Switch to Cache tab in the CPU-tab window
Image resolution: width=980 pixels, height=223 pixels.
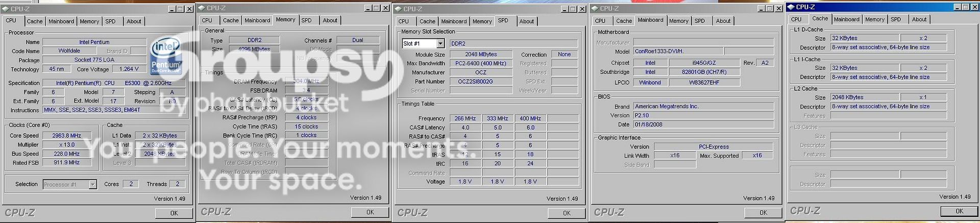pos(35,21)
